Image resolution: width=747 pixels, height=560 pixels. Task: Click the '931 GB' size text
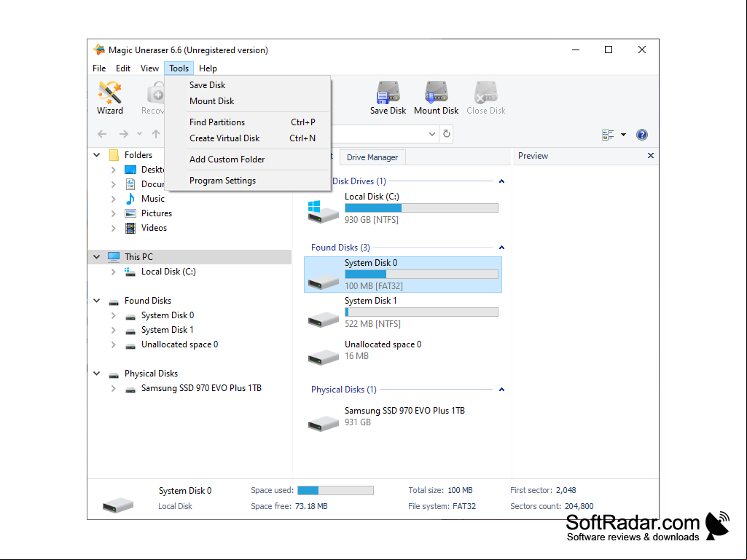[357, 422]
